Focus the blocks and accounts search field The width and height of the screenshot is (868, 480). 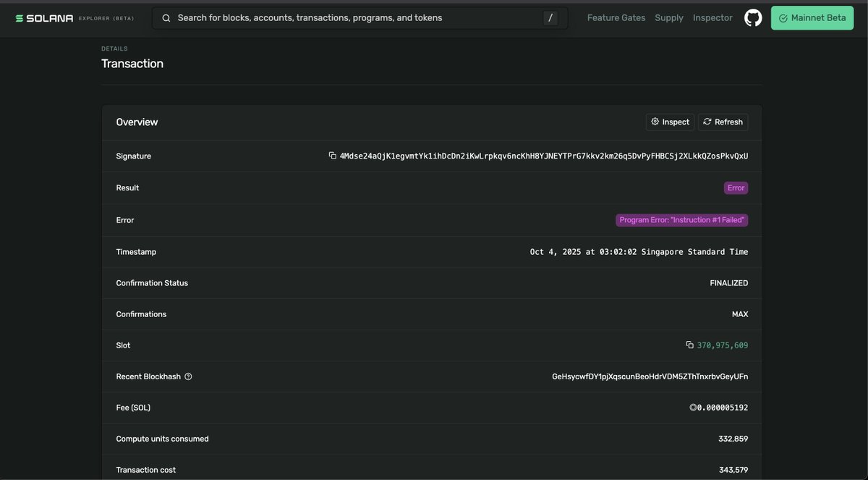(359, 18)
